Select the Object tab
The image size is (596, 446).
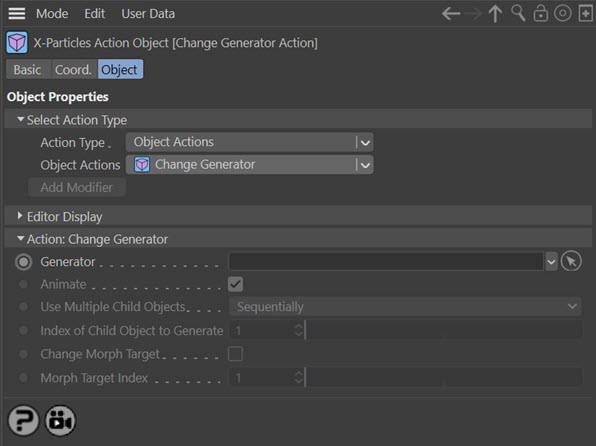[120, 70]
